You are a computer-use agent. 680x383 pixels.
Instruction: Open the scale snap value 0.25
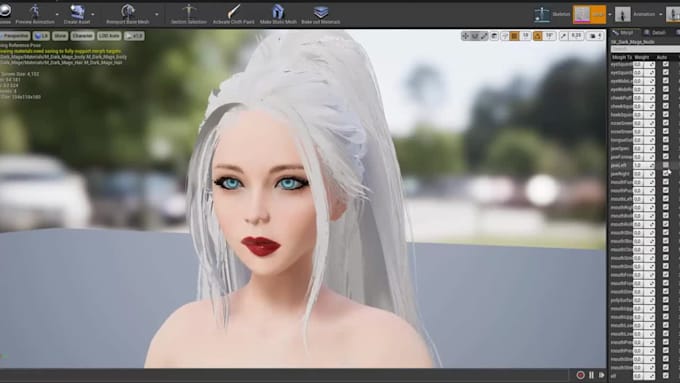pyautogui.click(x=576, y=36)
